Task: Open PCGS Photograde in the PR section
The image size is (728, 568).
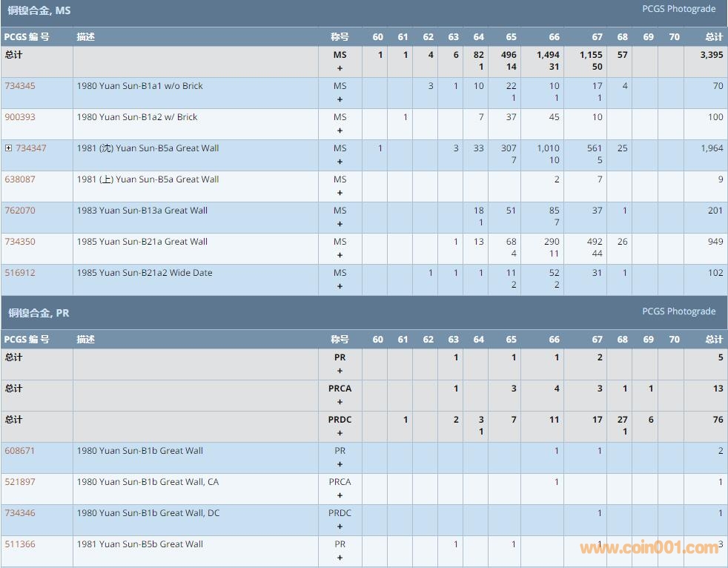Action: pos(678,311)
